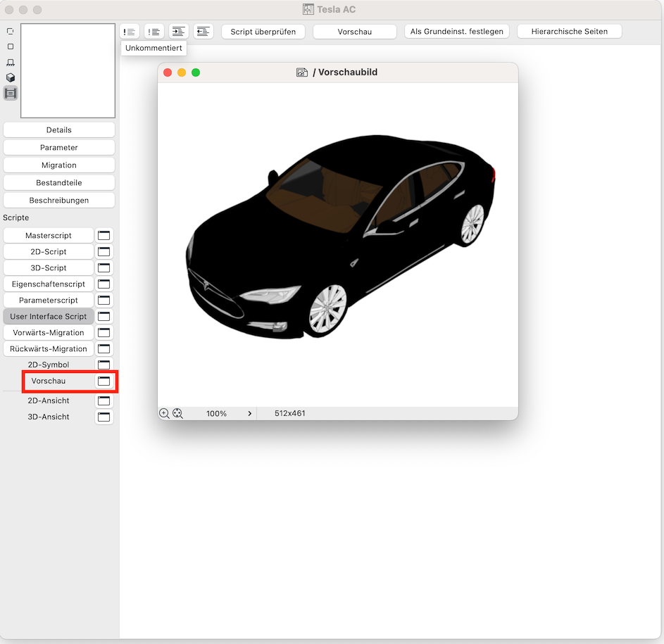664x644 pixels.
Task: Click the increase indent icon
Action: tap(179, 32)
